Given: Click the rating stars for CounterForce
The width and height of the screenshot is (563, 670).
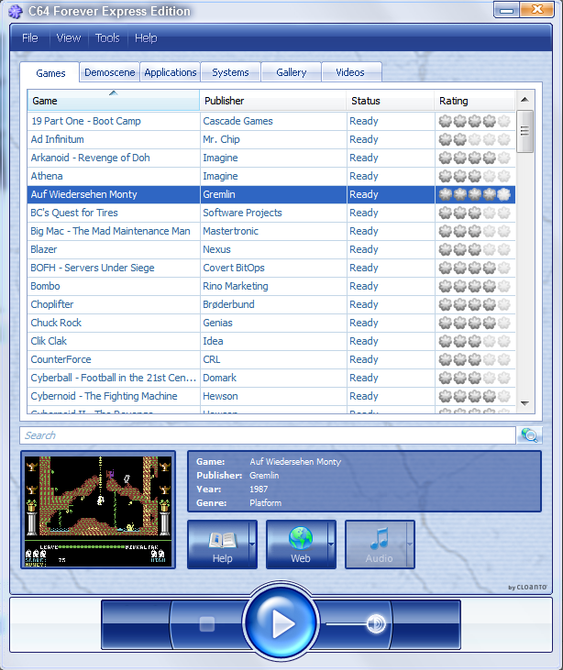Looking at the screenshot, I should 475,359.
